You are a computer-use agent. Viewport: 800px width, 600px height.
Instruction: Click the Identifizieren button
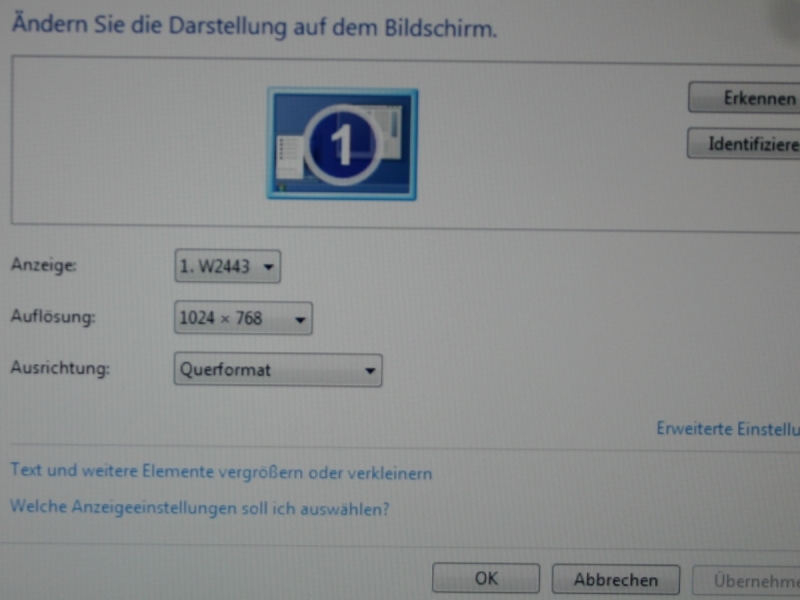tap(743, 143)
